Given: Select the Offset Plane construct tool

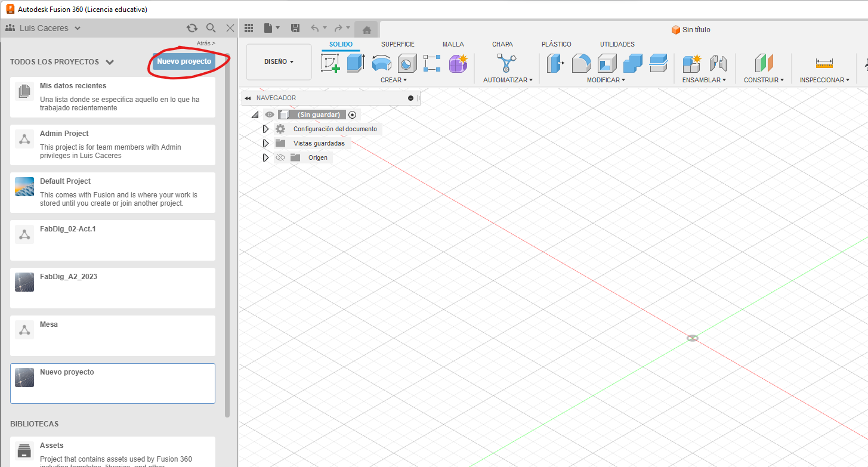Looking at the screenshot, I should pos(764,63).
